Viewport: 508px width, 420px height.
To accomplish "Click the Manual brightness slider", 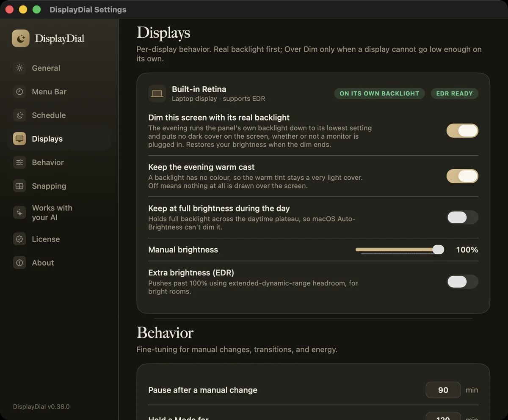I will (400, 250).
